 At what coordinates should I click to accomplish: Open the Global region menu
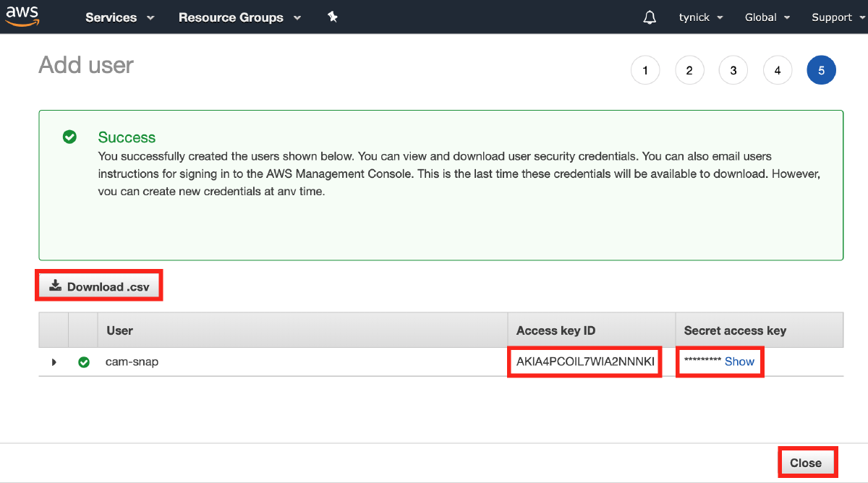pos(767,17)
